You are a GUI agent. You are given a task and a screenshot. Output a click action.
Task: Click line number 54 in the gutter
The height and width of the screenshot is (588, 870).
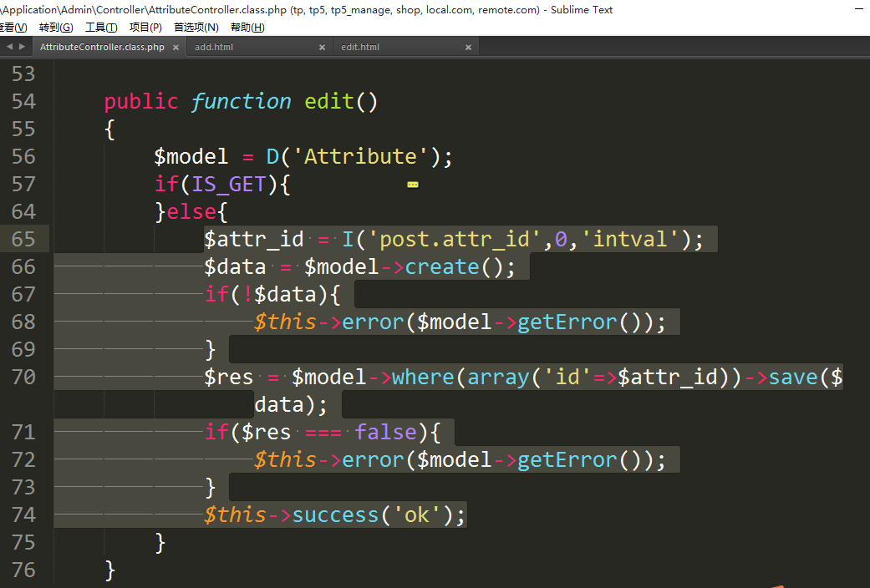click(24, 102)
